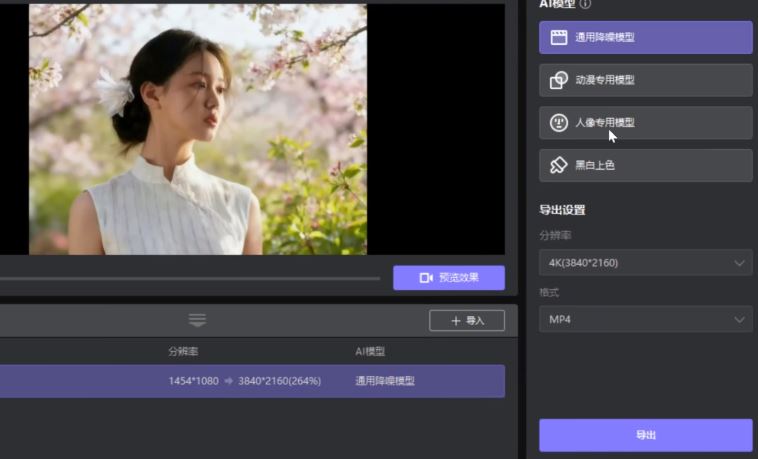Click the plus icon in 导入 button
Screen dimensions: 758x459
click(x=456, y=321)
